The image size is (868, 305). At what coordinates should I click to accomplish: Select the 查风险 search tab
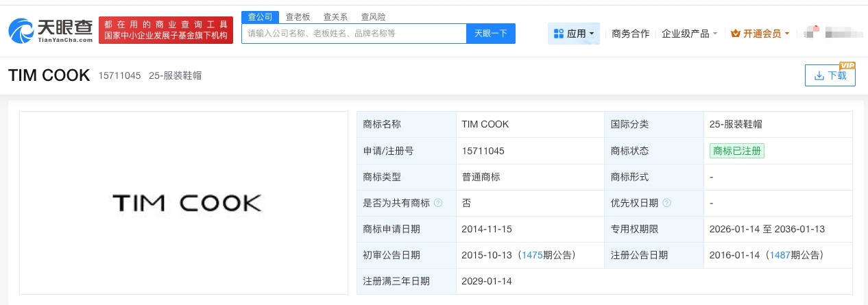374,16
